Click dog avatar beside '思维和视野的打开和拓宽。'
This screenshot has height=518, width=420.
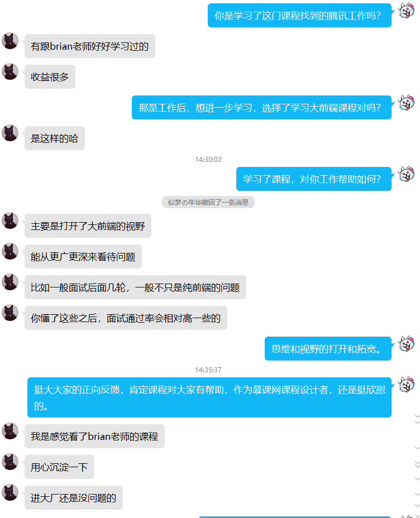point(406,344)
